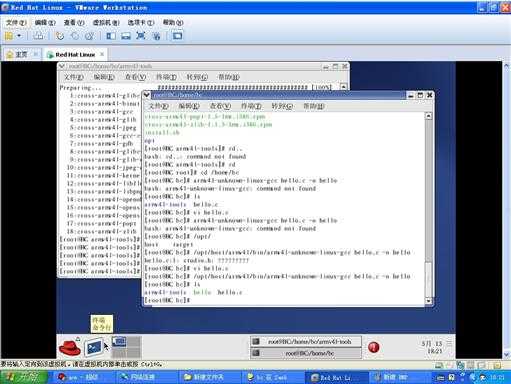Open the snapshot manager toolbar icon
Viewport: 511px width, 384px height.
tap(89, 36)
